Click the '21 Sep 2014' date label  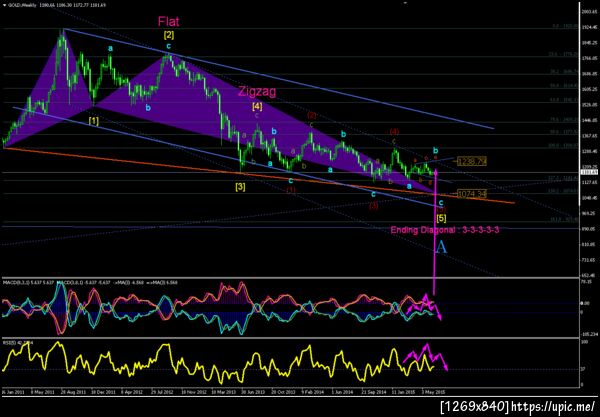[372, 392]
